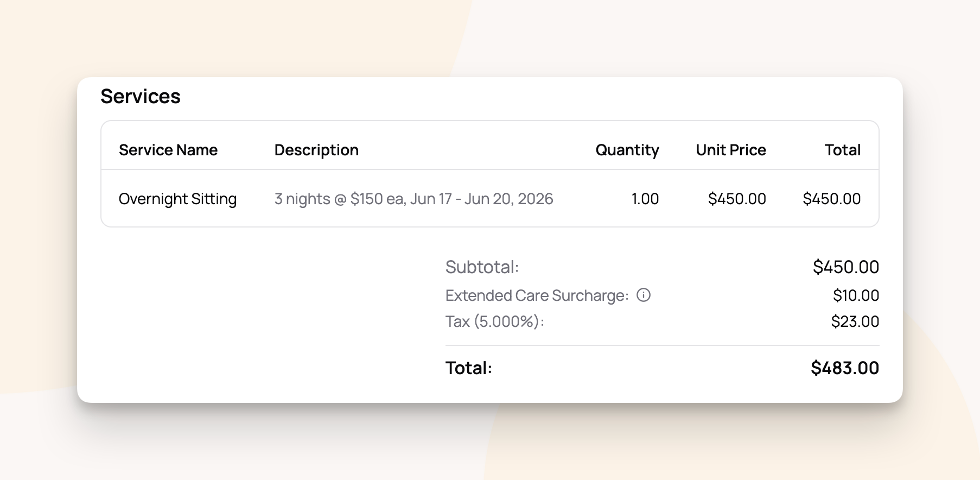
Task: Click the bold Total label
Action: click(469, 368)
